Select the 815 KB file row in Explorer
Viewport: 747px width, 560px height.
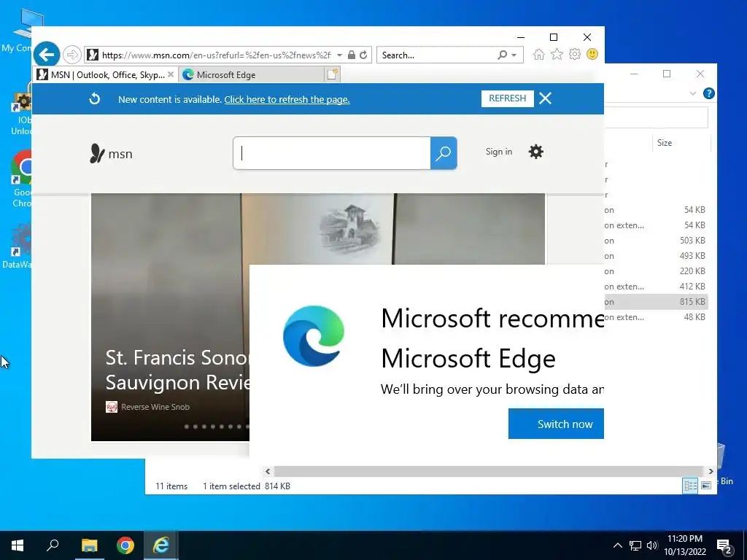point(656,301)
